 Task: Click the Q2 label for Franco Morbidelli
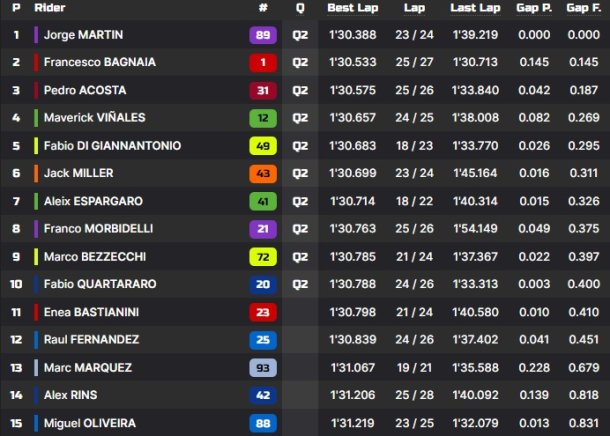300,229
